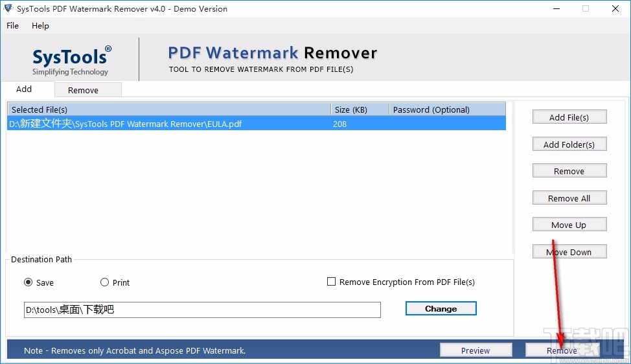Switch to the Add tab
The height and width of the screenshot is (364, 631).
[24, 89]
